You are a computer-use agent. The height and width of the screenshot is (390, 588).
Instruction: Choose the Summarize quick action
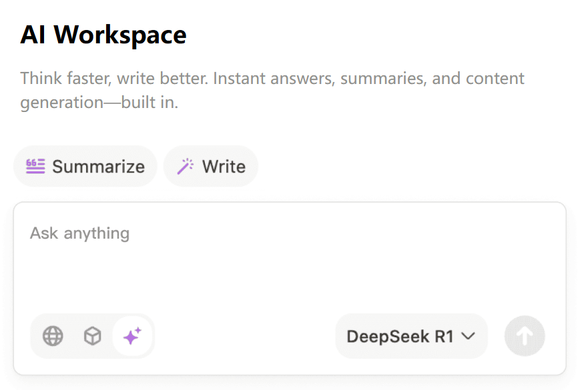point(85,166)
